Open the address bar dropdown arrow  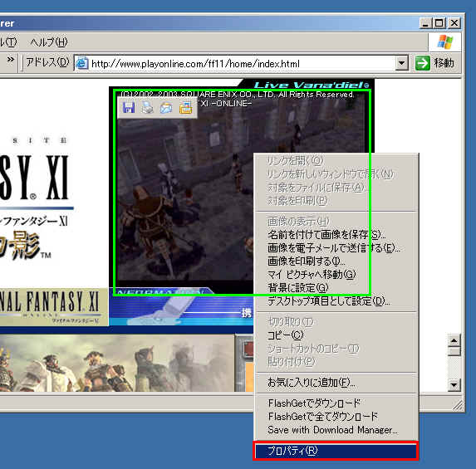click(x=402, y=63)
